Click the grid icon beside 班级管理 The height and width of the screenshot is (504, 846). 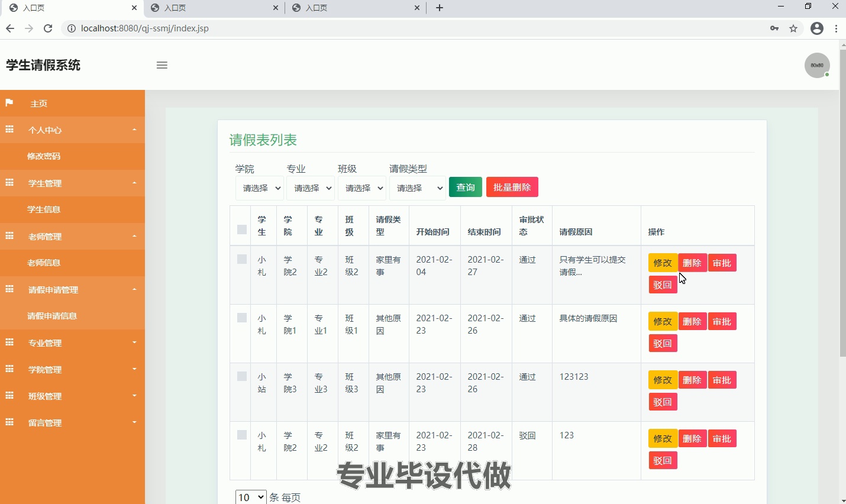(x=9, y=396)
